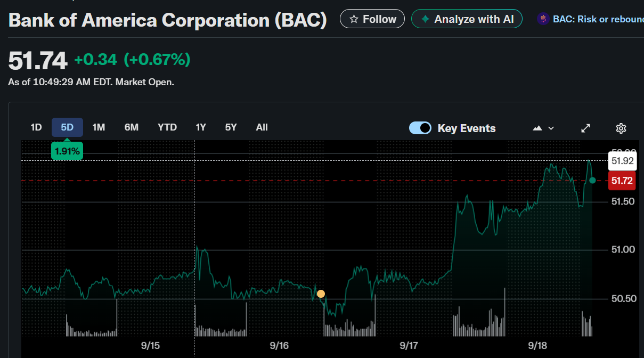Click the 51.50 axis value
This screenshot has height=358, width=644.
coord(623,201)
